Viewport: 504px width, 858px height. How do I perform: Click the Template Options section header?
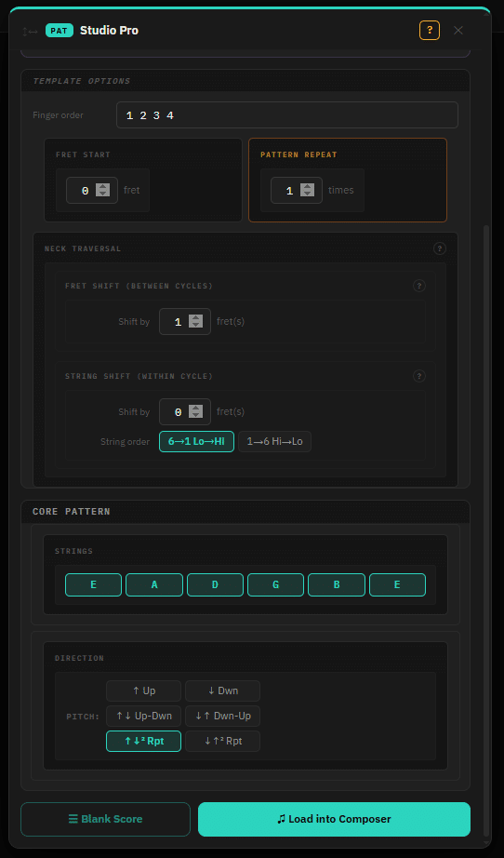point(245,81)
